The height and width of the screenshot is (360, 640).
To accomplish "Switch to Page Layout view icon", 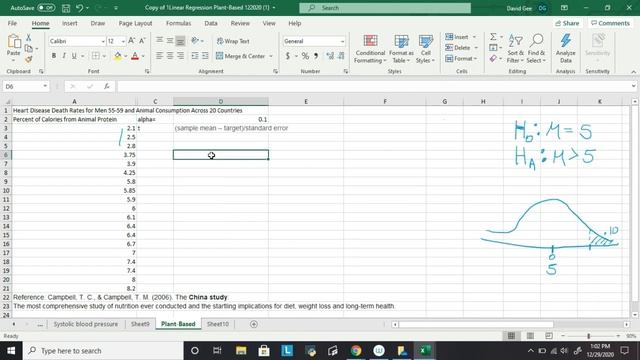I will 530,336.
